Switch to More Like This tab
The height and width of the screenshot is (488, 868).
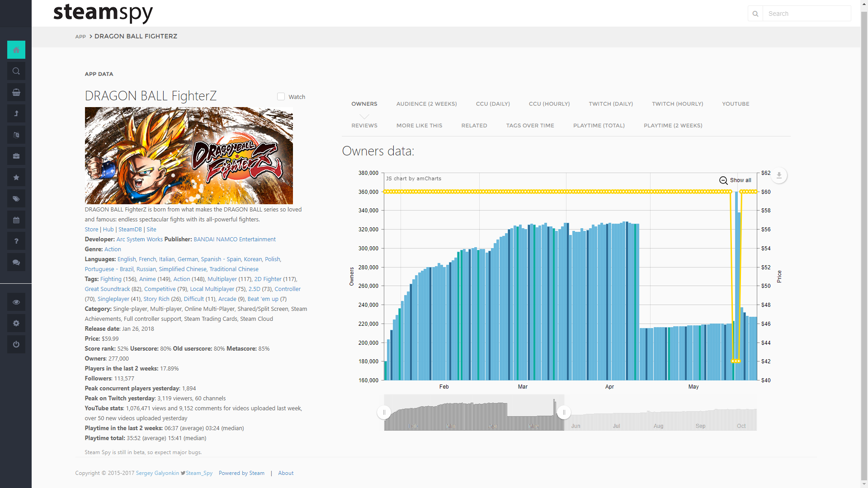pos(419,126)
